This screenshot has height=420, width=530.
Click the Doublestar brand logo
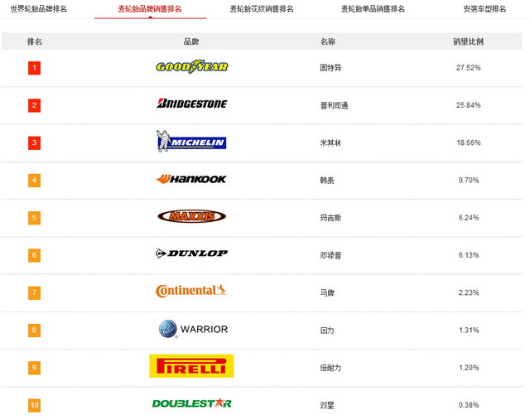click(x=191, y=403)
